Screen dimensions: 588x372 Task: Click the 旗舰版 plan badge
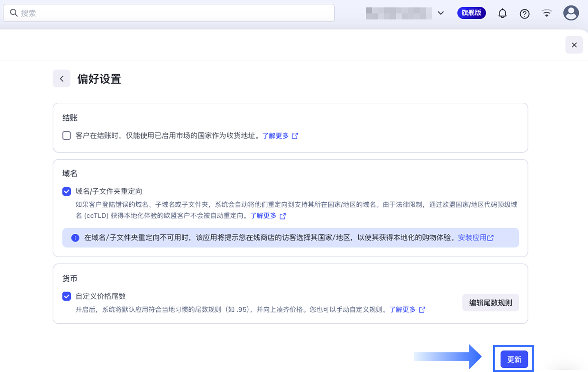coord(471,13)
